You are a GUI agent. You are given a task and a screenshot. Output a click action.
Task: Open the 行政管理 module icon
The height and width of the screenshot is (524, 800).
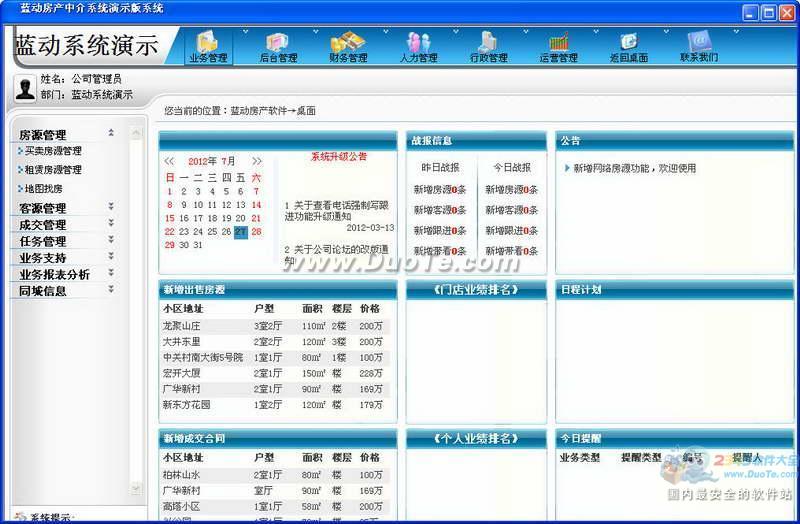[488, 43]
